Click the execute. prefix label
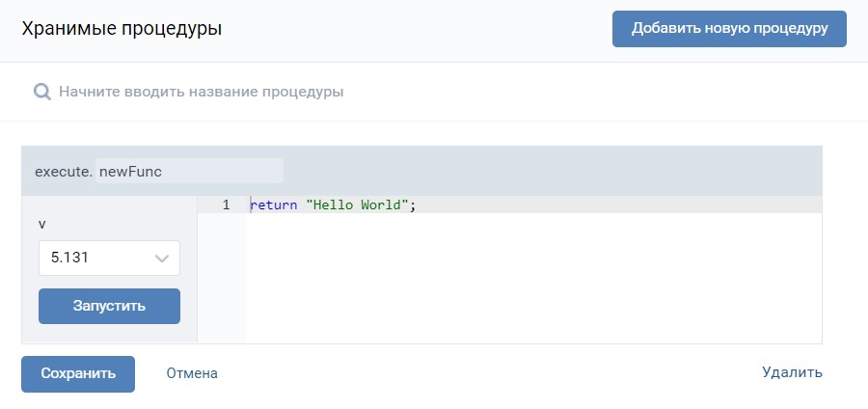The height and width of the screenshot is (409, 868). [63, 172]
